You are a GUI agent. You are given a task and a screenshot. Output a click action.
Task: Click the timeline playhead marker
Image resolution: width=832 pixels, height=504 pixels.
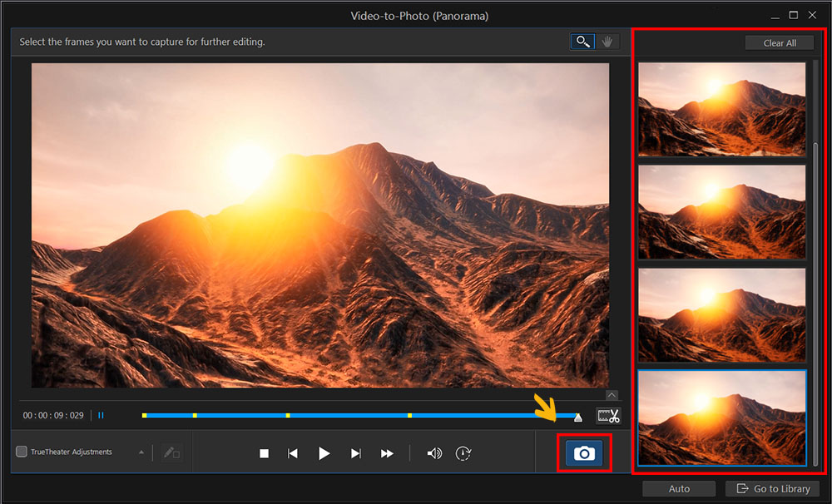coord(578,416)
